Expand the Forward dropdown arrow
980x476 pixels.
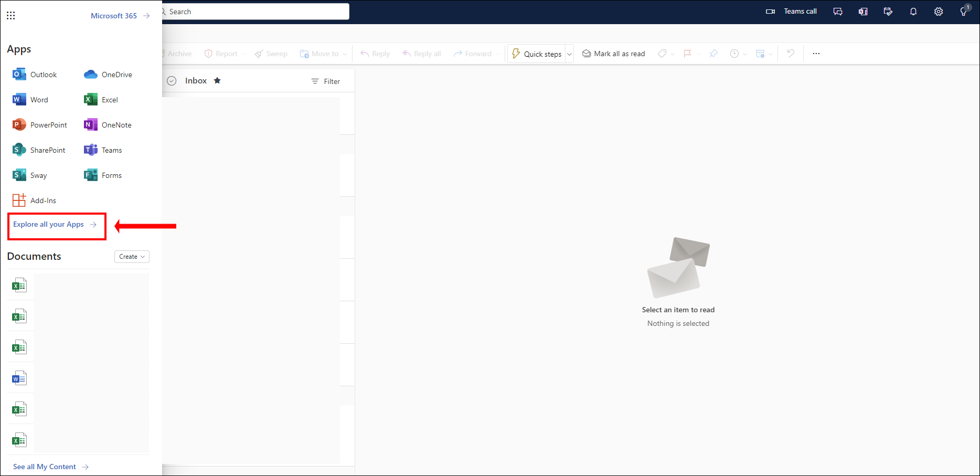(x=498, y=54)
